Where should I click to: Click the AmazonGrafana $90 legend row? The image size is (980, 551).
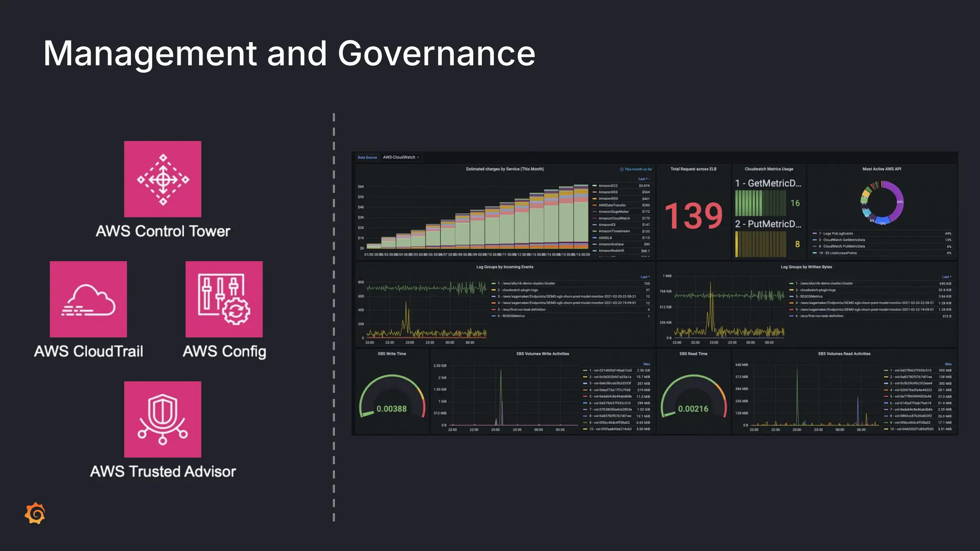click(621, 244)
